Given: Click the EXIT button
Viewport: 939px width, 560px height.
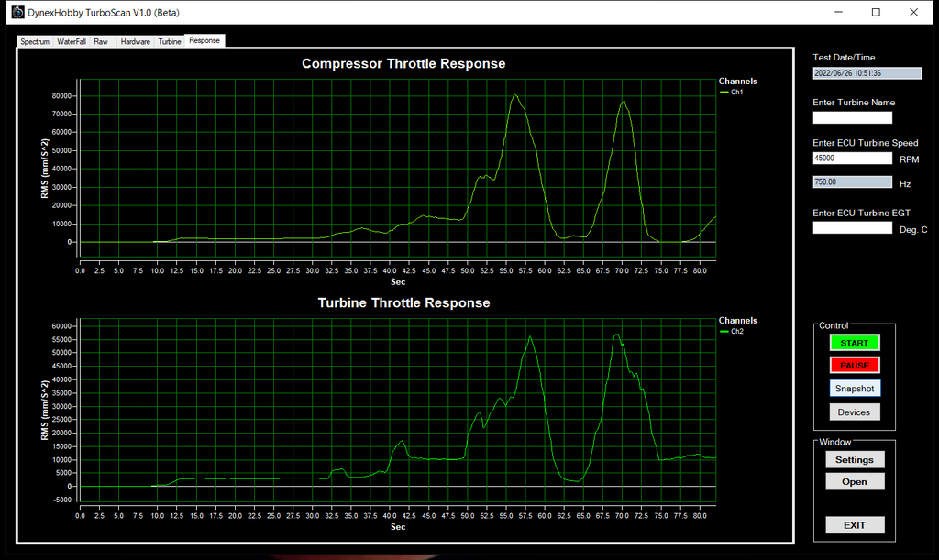Looking at the screenshot, I should click(x=855, y=524).
